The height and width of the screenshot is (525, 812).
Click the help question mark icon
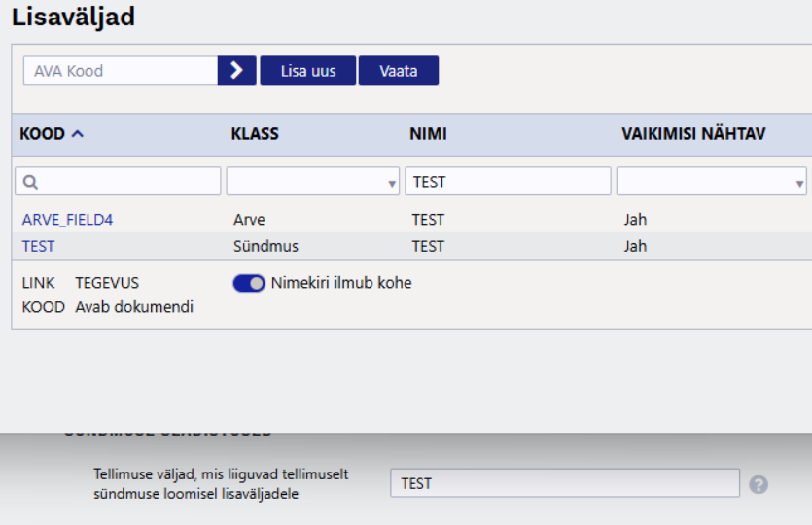[x=759, y=484]
